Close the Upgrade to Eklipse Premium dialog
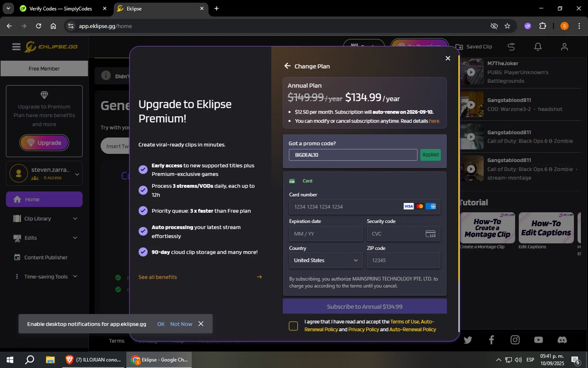 448,58
